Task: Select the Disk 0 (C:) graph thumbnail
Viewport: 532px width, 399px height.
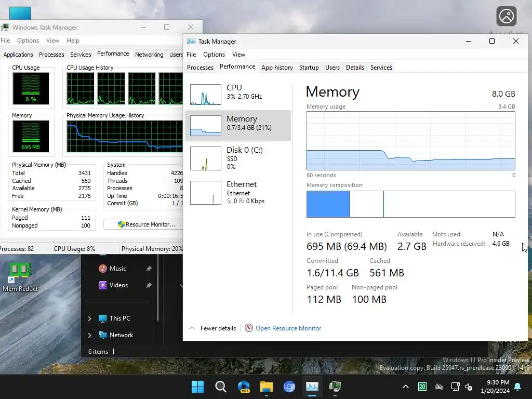Action: click(206, 158)
